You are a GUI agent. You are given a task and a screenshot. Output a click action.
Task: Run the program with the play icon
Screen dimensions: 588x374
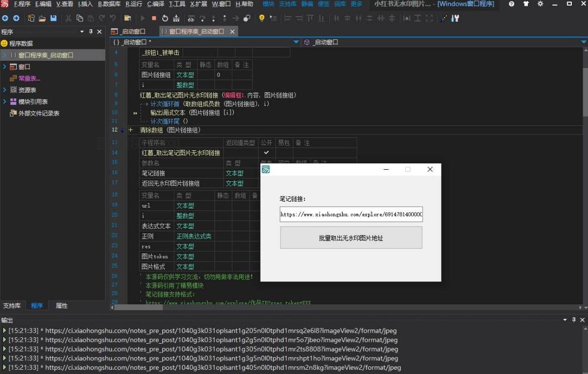tap(142, 18)
